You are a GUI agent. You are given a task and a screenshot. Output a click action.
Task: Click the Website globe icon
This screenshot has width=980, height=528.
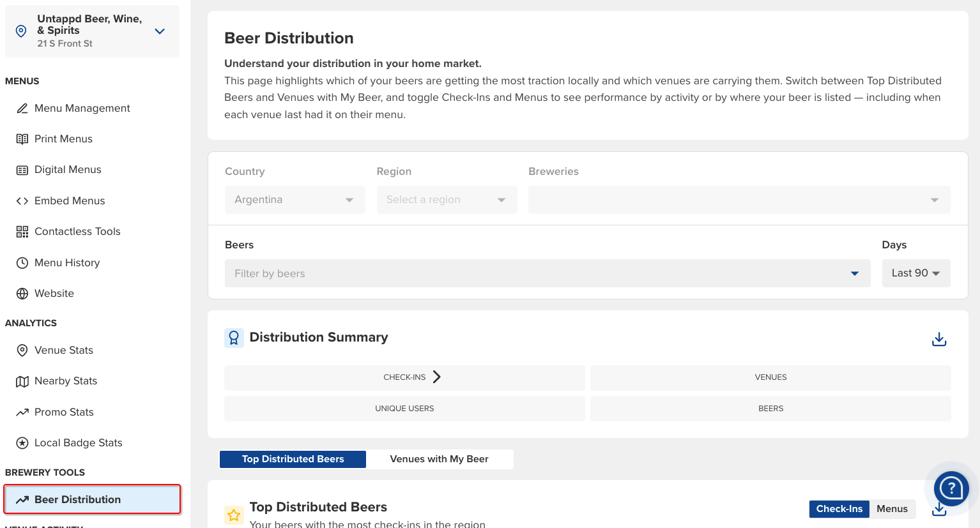22,294
